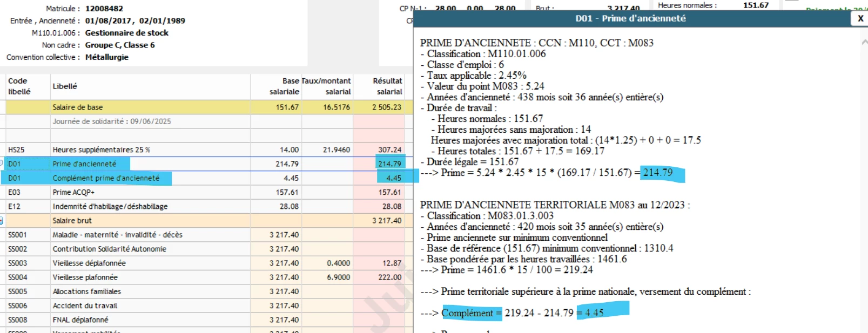Close the D01 Prime d'ancienneté popup
This screenshot has width=868, height=333.
pyautogui.click(x=860, y=18)
